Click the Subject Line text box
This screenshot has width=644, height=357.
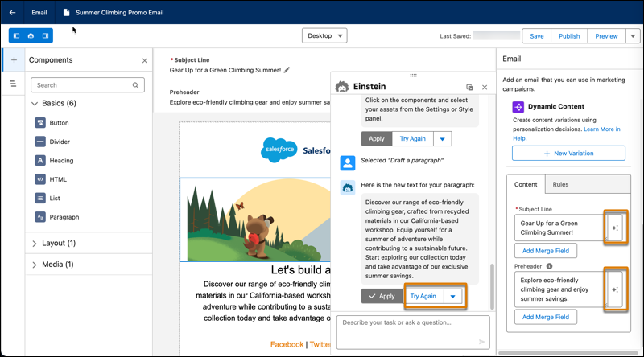click(559, 228)
